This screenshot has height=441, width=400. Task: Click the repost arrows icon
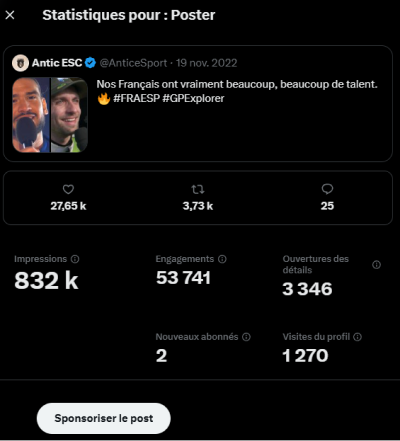pos(198,189)
